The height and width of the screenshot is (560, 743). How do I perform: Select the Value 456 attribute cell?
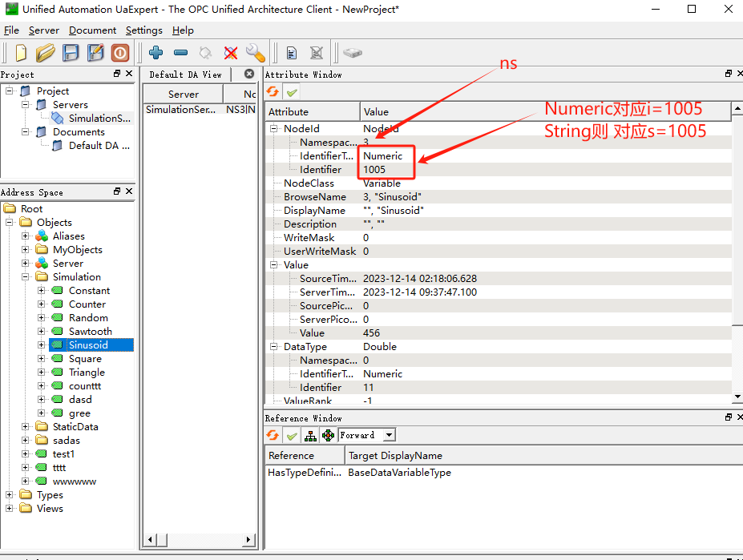tap(371, 333)
